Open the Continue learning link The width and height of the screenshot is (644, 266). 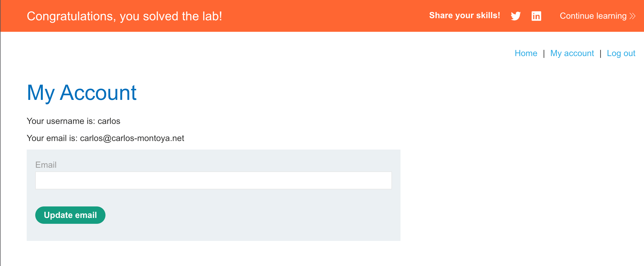(593, 16)
